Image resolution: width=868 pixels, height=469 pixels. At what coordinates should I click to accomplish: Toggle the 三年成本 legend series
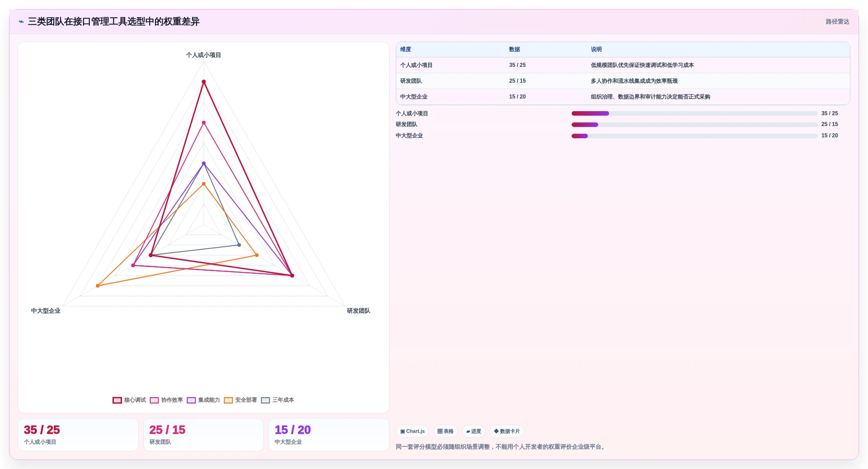pyautogui.click(x=277, y=400)
